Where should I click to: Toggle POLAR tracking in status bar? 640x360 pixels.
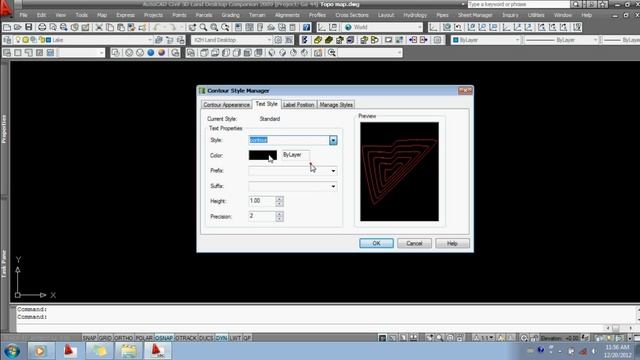pyautogui.click(x=144, y=338)
